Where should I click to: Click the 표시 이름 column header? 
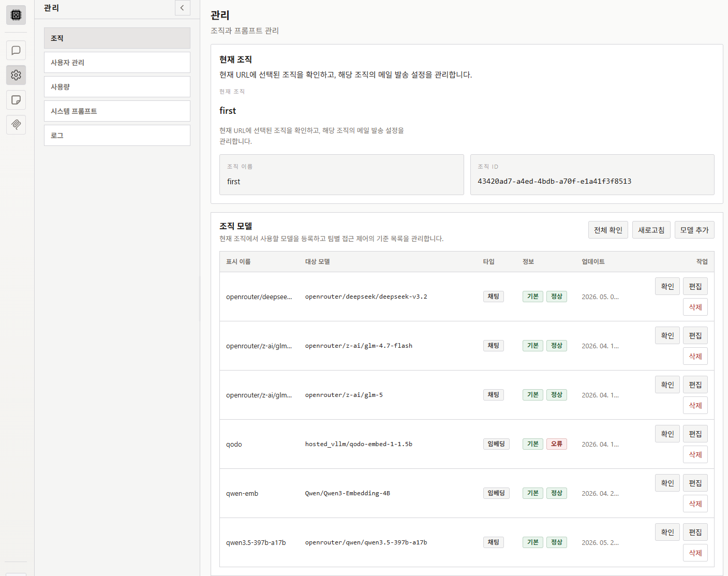(238, 262)
